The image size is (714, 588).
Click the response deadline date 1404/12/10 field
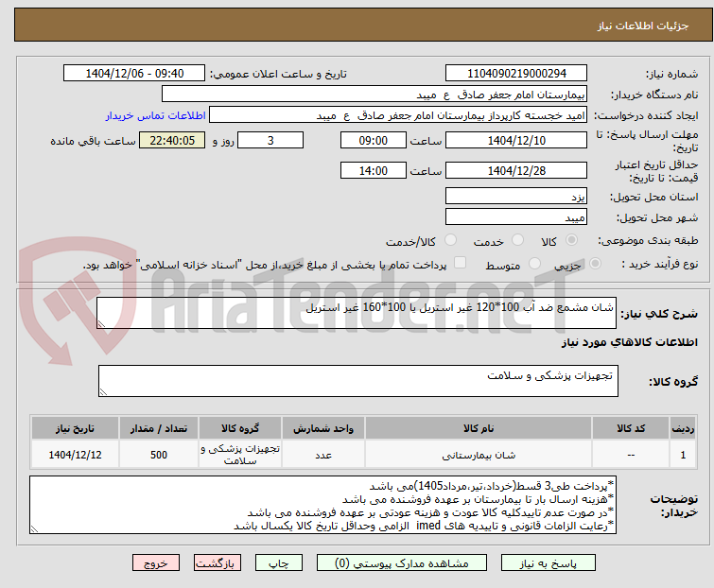(x=516, y=140)
